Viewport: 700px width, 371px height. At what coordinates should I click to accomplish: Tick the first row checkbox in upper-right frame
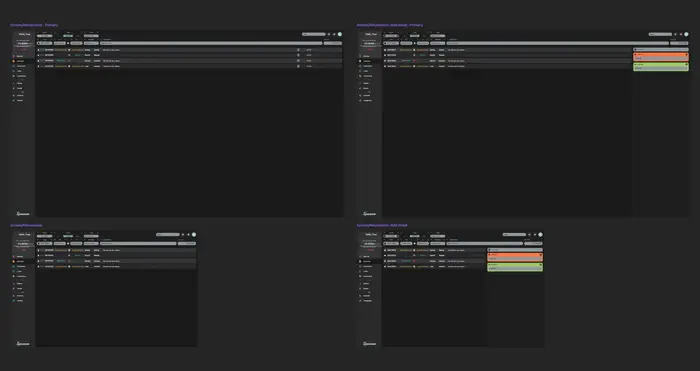pyautogui.click(x=385, y=50)
